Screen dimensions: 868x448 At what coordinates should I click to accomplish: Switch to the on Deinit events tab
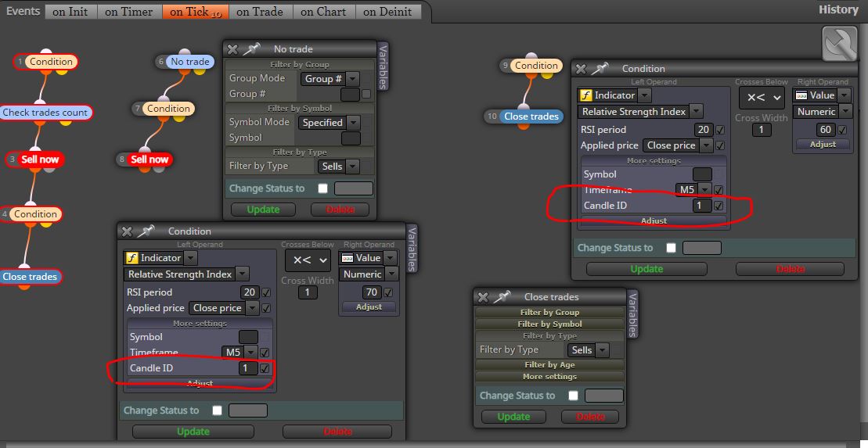pyautogui.click(x=387, y=12)
